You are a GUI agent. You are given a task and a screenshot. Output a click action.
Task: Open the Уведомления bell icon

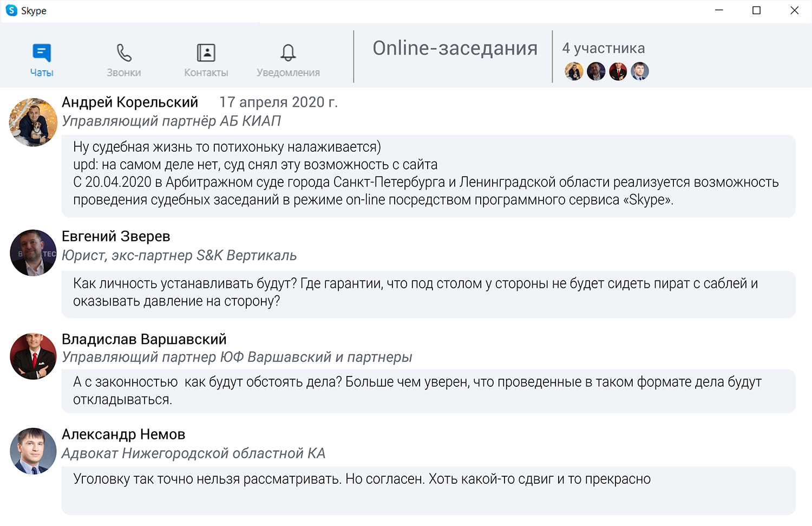[288, 53]
